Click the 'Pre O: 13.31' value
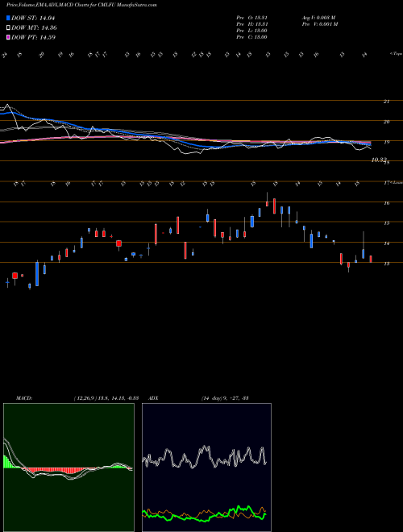 251,18
